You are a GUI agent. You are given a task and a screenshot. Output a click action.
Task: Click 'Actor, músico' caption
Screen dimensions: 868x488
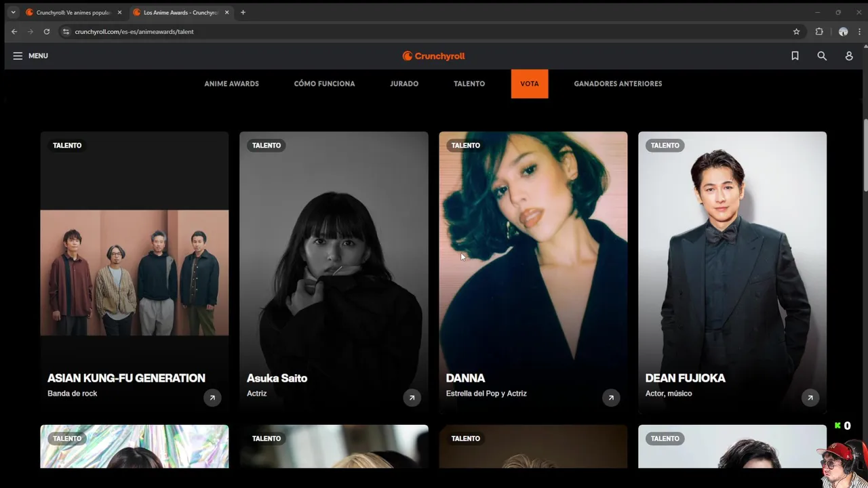[x=669, y=393]
